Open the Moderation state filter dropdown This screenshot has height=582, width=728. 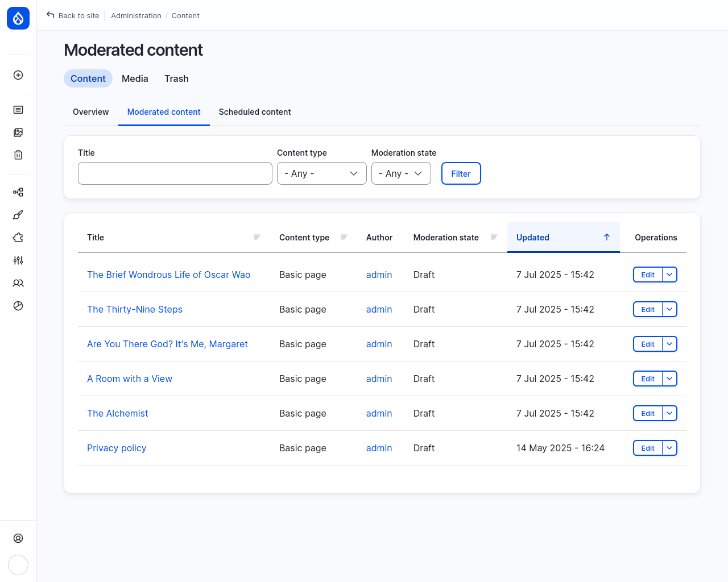401,173
